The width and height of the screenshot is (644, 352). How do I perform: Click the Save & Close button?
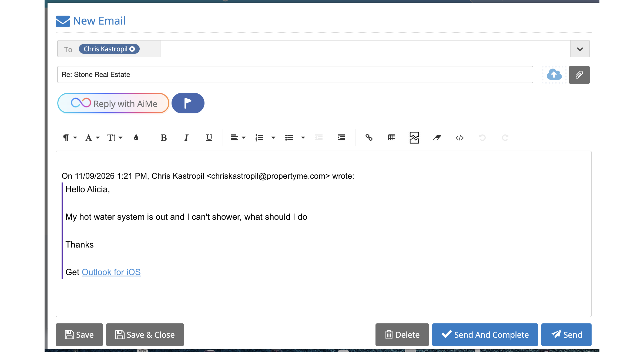145,335
